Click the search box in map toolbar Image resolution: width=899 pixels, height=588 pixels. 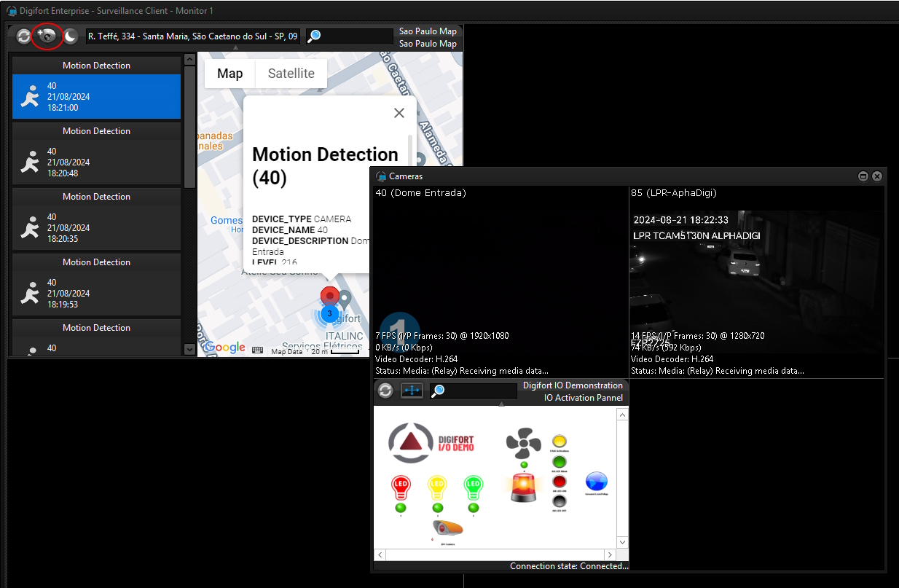(350, 36)
